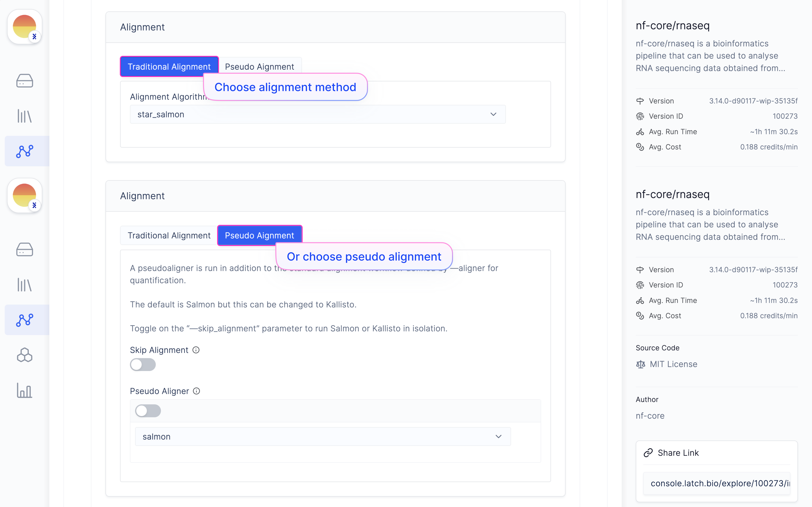Open the workspace avatar at top of sidebar
Viewport: 812px width, 507px height.
click(24, 26)
